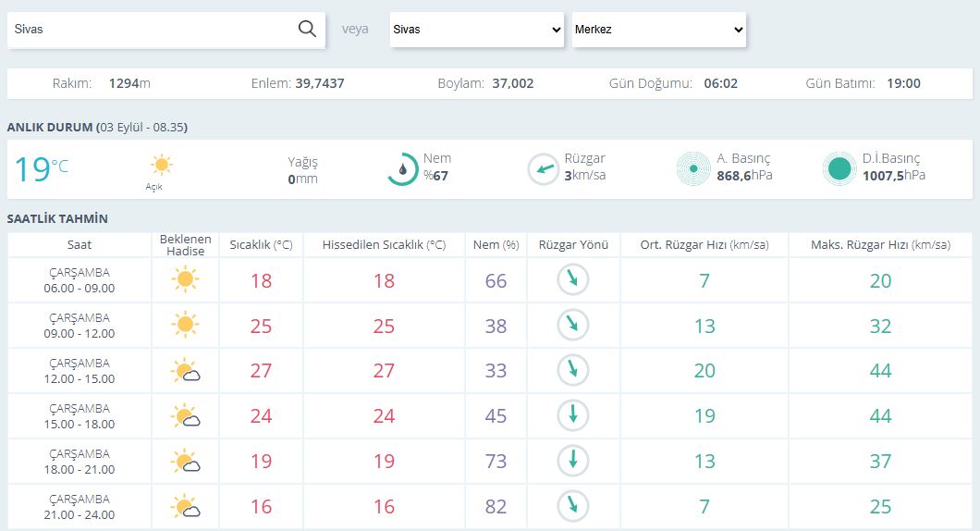Click the sunny icon for 06.00 - 09.00
The image size is (980, 531).
click(x=186, y=279)
